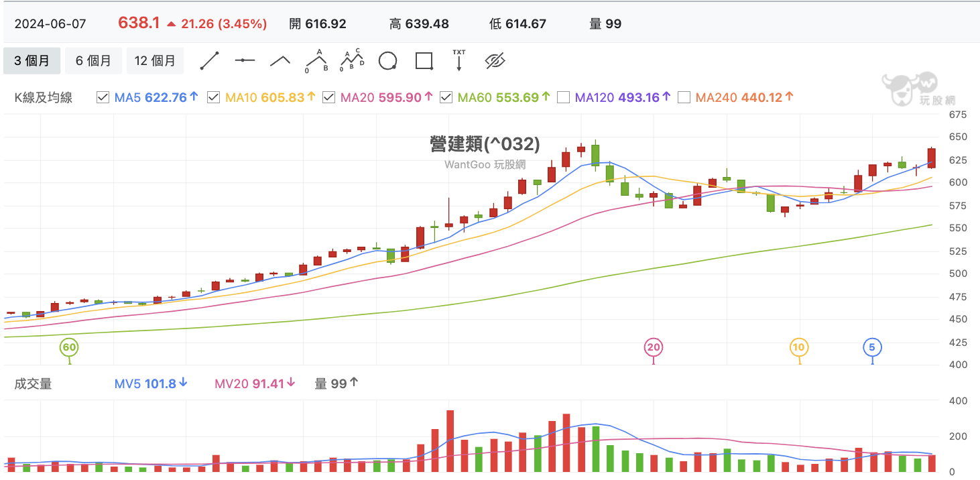Select the angle line drawing tool
980x480 pixels.
280,61
